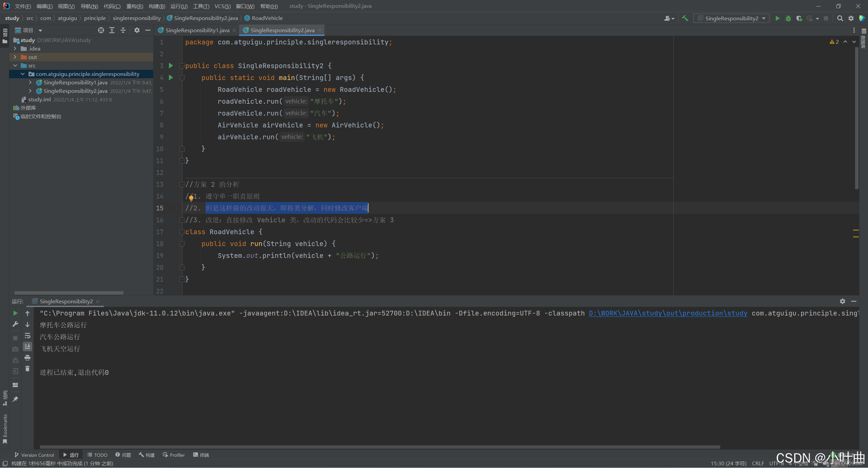
Task: Click the print icon in Run panel
Action: [27, 358]
